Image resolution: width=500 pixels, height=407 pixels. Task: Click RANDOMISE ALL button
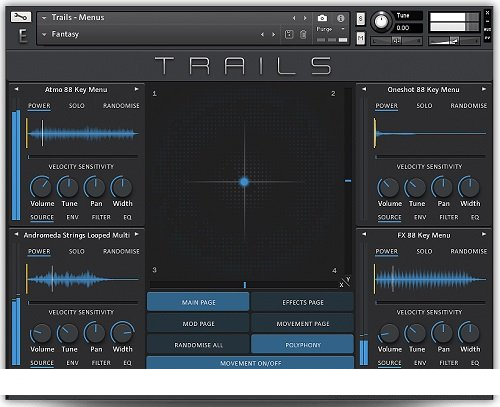[198, 345]
